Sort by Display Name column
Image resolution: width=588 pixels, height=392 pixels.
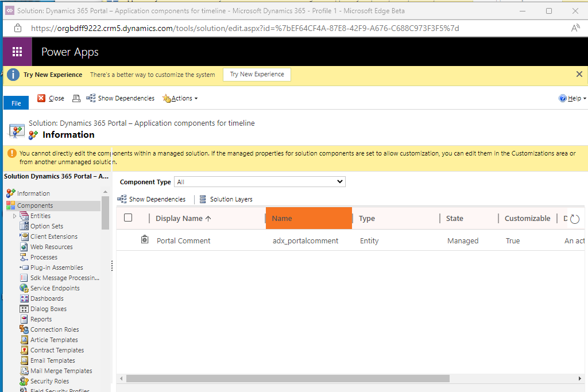[183, 218]
